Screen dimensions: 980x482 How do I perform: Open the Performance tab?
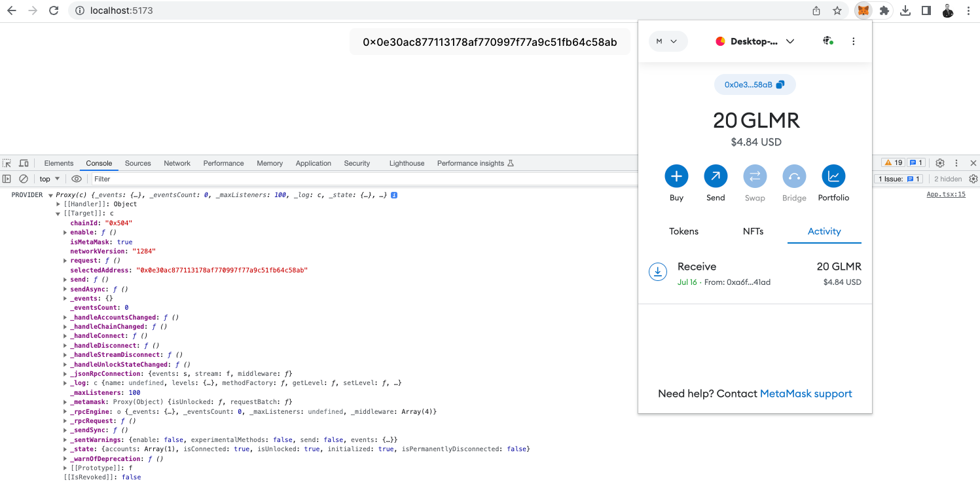(x=223, y=163)
